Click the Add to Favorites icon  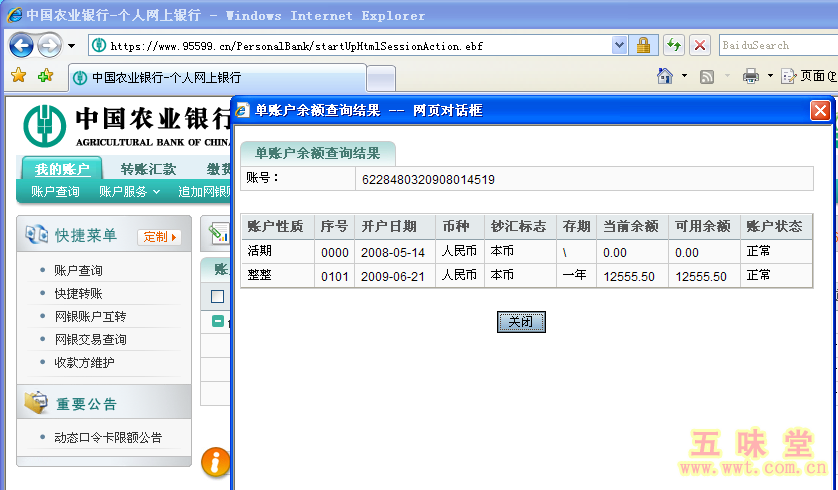click(45, 76)
